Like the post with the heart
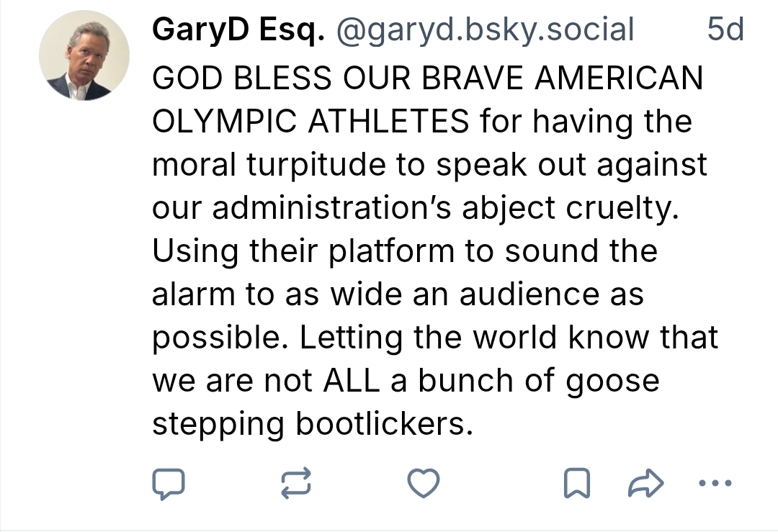Image resolution: width=778 pixels, height=532 pixels. 423,483
